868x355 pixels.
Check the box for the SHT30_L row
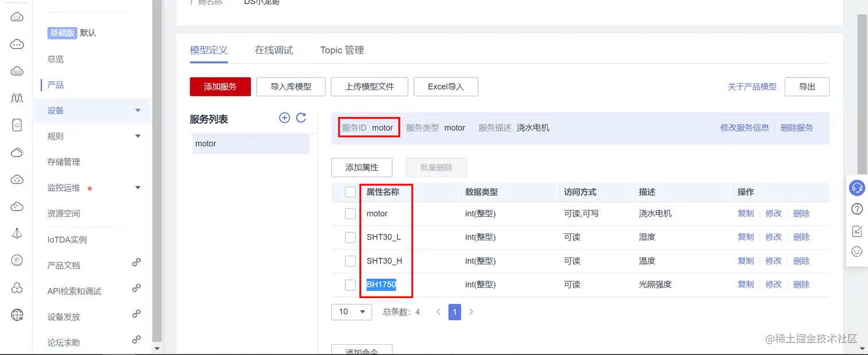(350, 237)
